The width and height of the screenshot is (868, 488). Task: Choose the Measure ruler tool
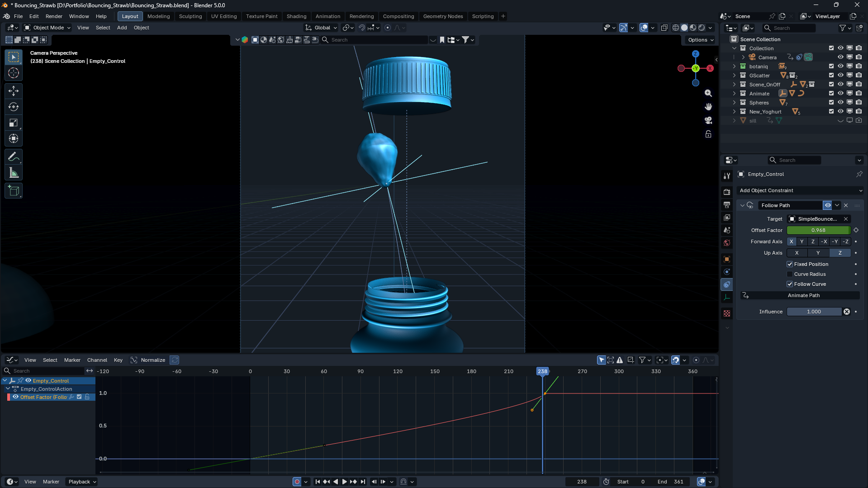tap(14, 173)
